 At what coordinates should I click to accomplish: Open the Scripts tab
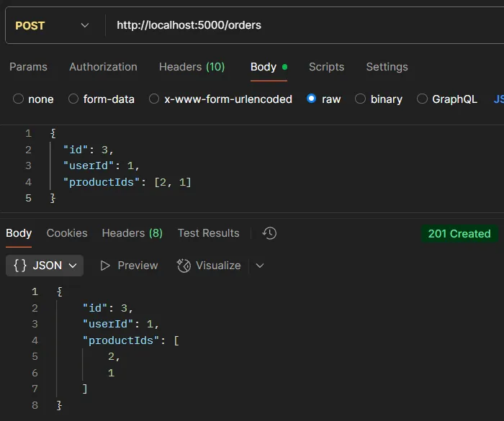pos(326,67)
